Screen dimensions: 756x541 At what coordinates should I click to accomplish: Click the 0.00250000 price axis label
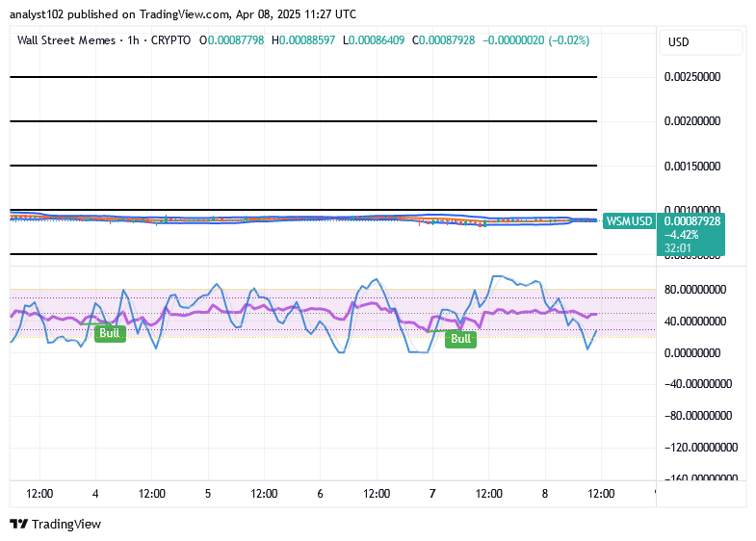pyautogui.click(x=692, y=77)
